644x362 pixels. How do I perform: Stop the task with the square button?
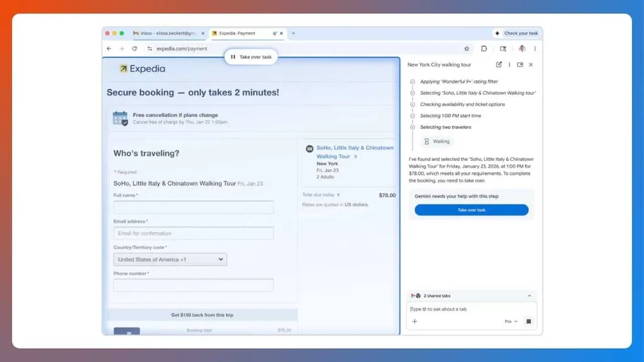[528, 321]
